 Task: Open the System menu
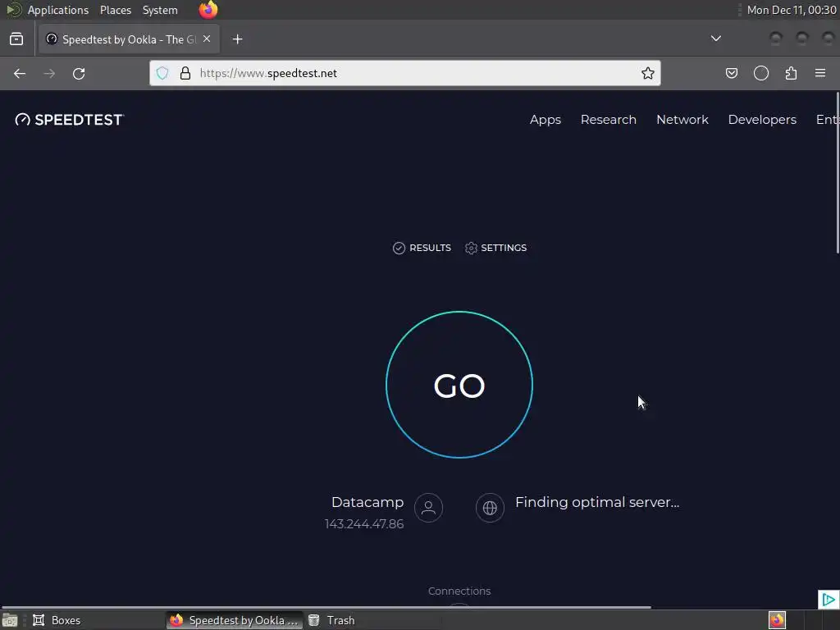point(160,10)
